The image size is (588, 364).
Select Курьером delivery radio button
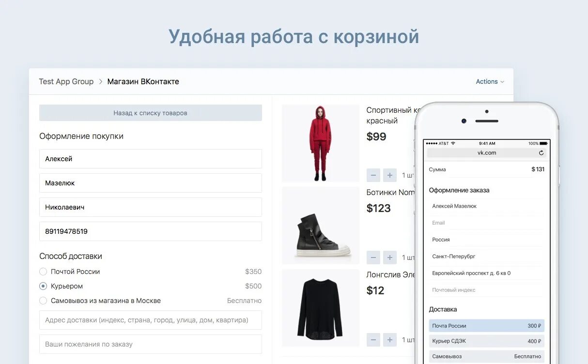[43, 286]
